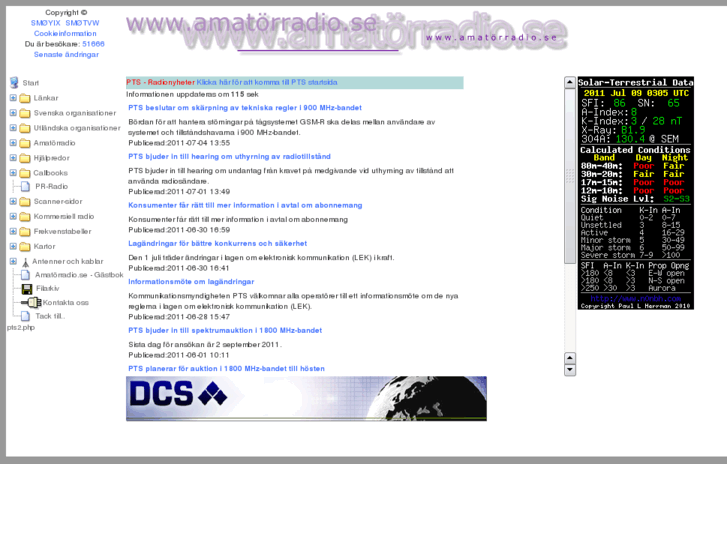This screenshot has height=545, width=727.
Task: Open hearing om uthyrning av radiotillstånd article
Action: [230, 156]
